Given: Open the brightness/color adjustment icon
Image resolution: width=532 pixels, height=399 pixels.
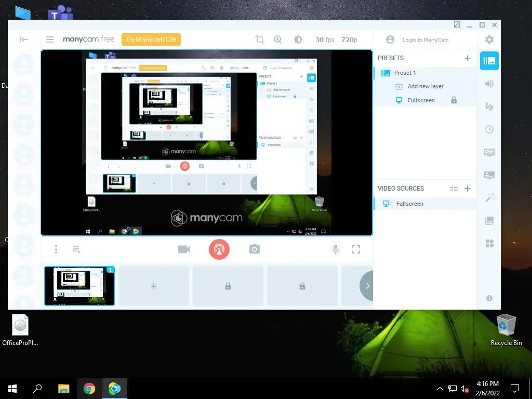Looking at the screenshot, I should coord(298,39).
